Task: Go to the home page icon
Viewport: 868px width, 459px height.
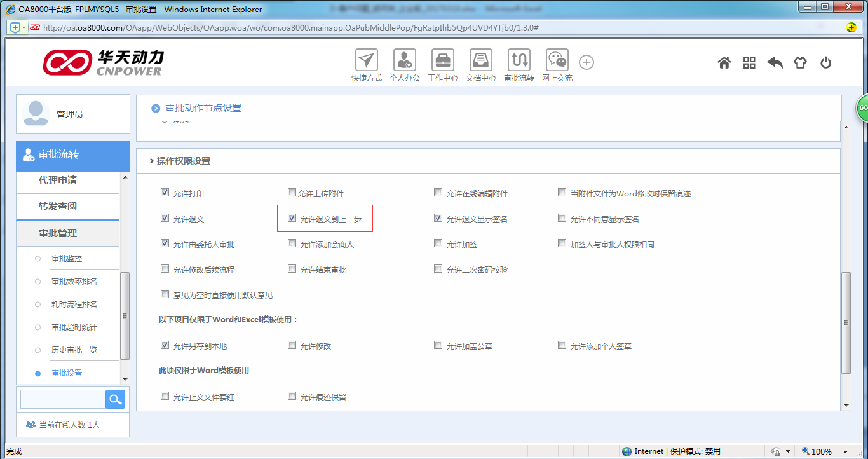Action: coord(724,62)
